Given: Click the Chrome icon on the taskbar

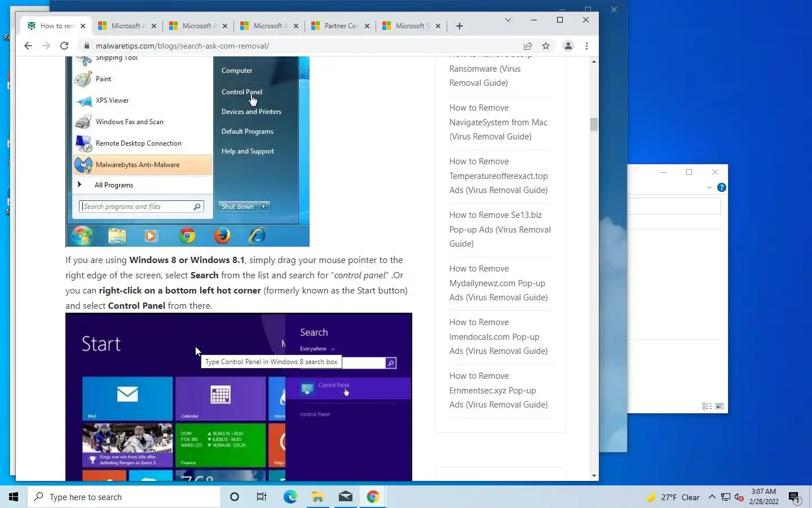Looking at the screenshot, I should tap(373, 497).
